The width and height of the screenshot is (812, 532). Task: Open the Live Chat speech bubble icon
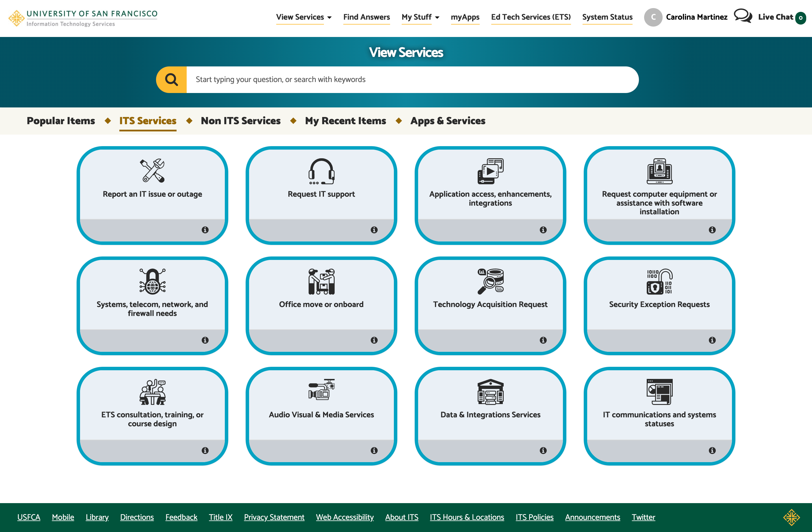(743, 16)
